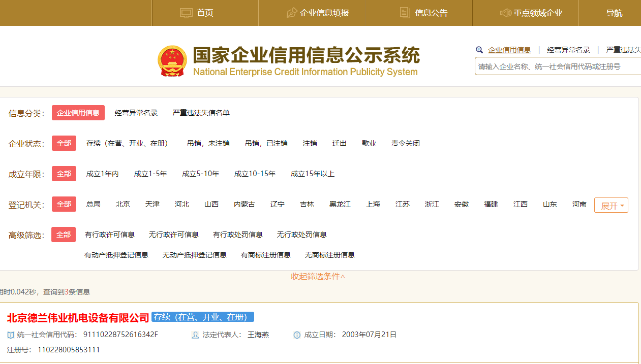The image size is (641, 364).
Task: Choose 黑龙江 as registration authority
Action: click(x=340, y=204)
